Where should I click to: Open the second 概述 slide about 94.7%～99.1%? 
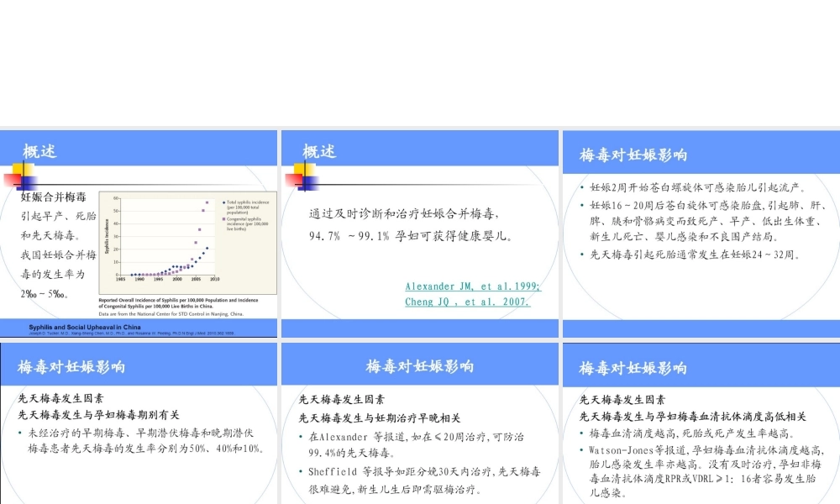click(419, 234)
